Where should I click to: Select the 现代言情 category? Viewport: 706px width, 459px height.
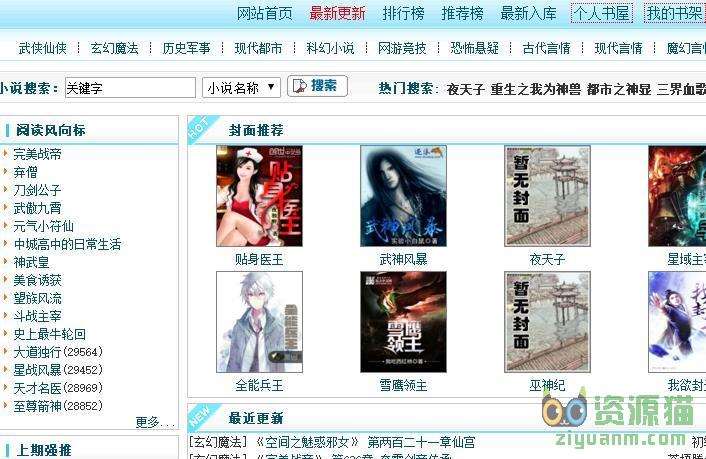point(618,48)
